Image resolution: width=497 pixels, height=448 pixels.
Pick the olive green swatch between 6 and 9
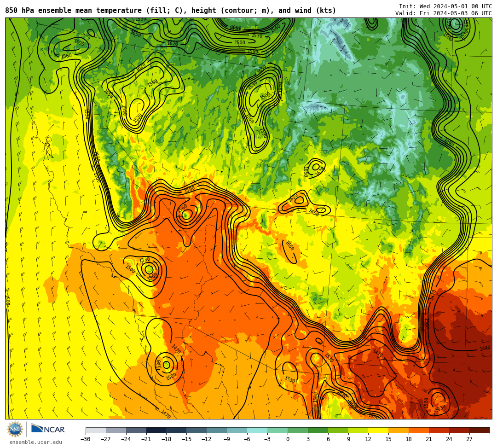click(338, 430)
